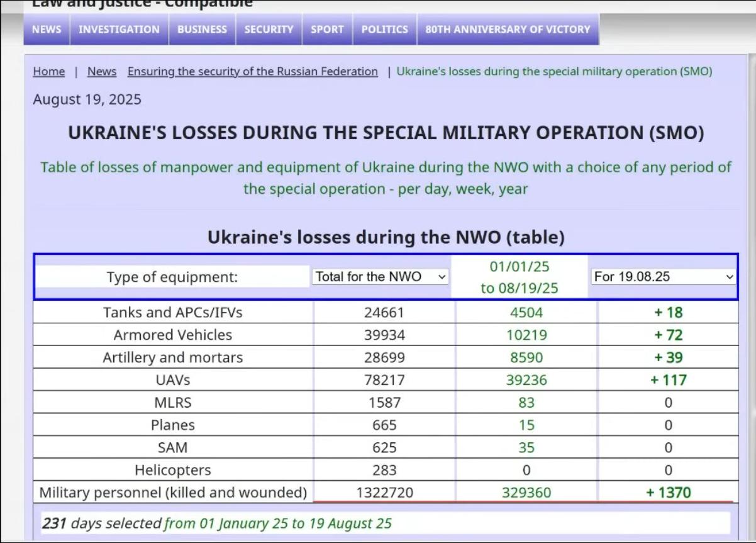Select the 'MLRS' row label
Image resolution: width=756 pixels, height=543 pixels.
(173, 403)
